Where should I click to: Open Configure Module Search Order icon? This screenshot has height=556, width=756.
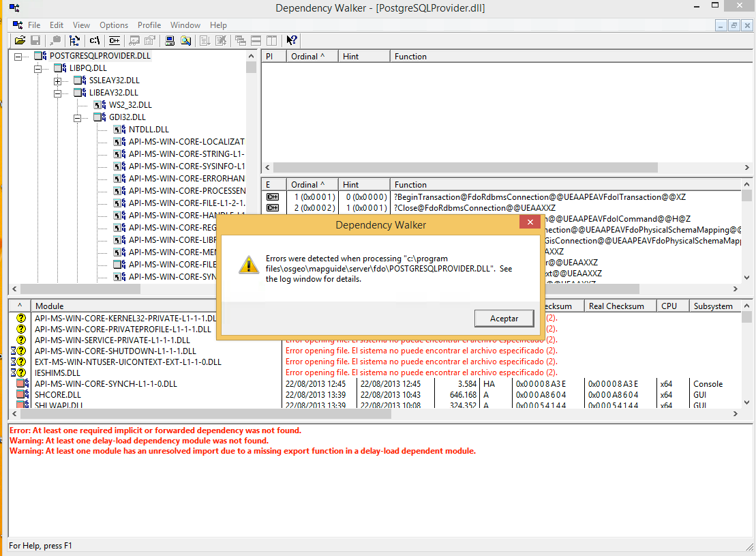185,40
